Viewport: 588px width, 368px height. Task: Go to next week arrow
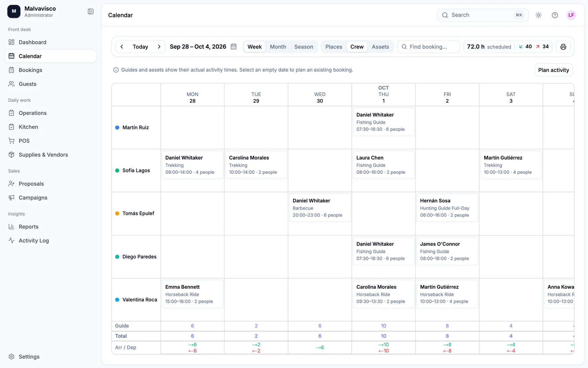pyautogui.click(x=159, y=47)
